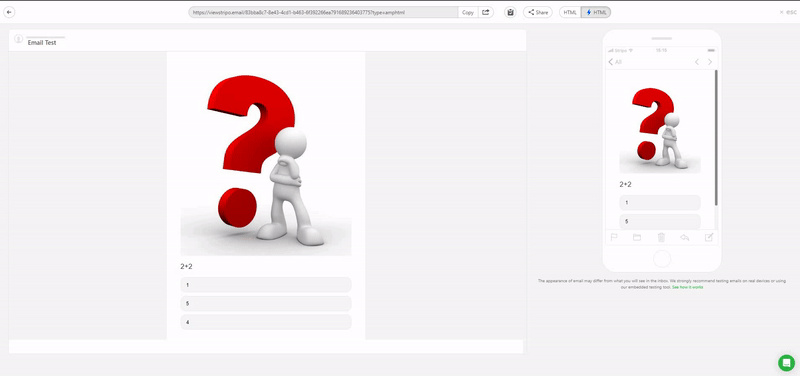This screenshot has height=376, width=800.
Task: Select answer 5 in desktop preview
Action: coord(266,304)
